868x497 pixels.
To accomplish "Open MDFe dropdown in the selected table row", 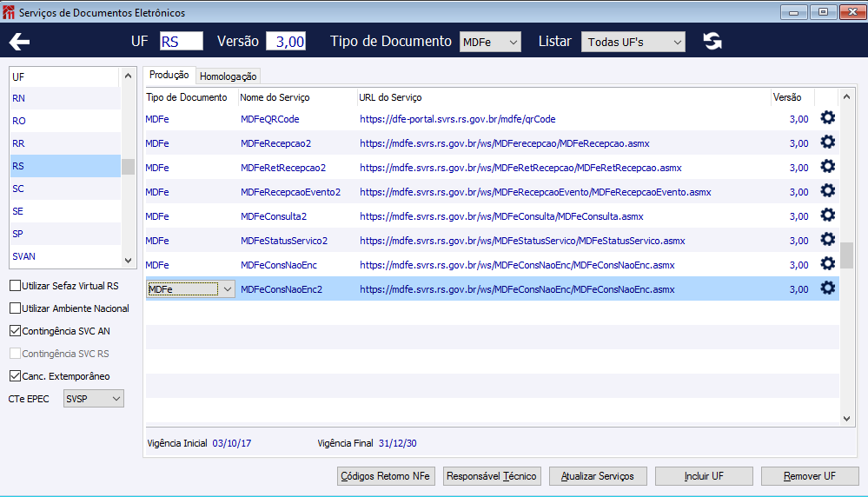I will point(190,288).
